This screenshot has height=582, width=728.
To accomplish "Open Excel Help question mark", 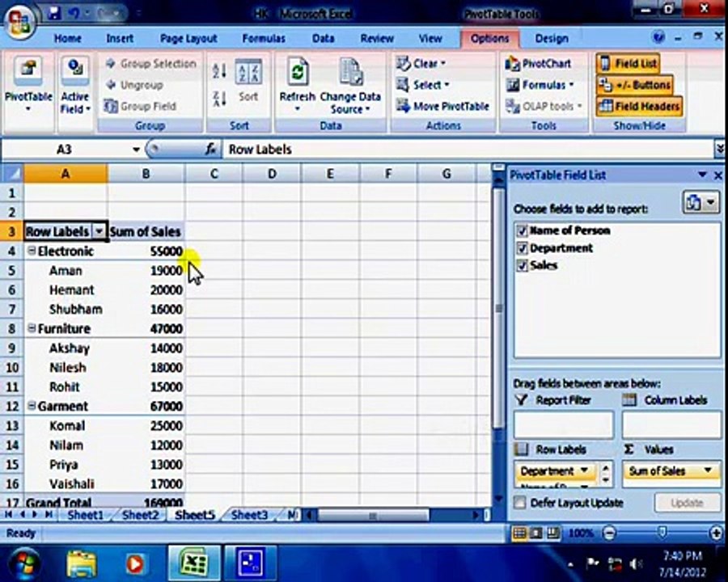I will click(x=658, y=37).
